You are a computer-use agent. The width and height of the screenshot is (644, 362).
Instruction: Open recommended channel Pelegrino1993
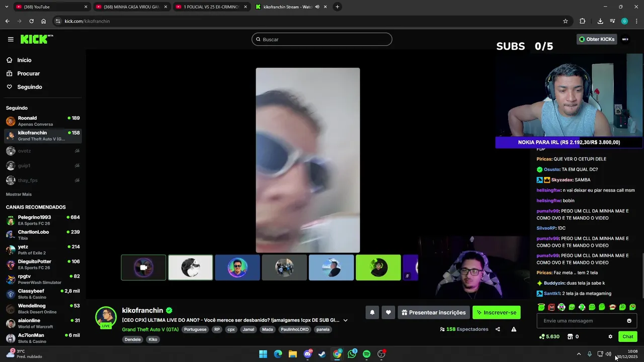[43, 220]
